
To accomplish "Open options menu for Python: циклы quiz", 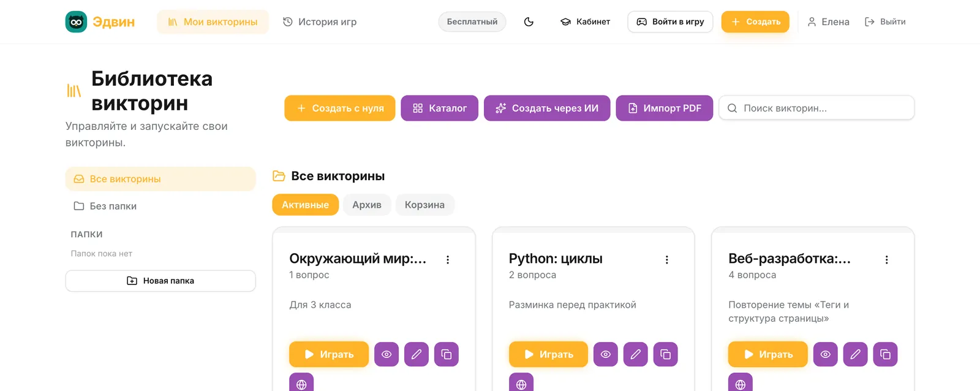I will tap(667, 260).
